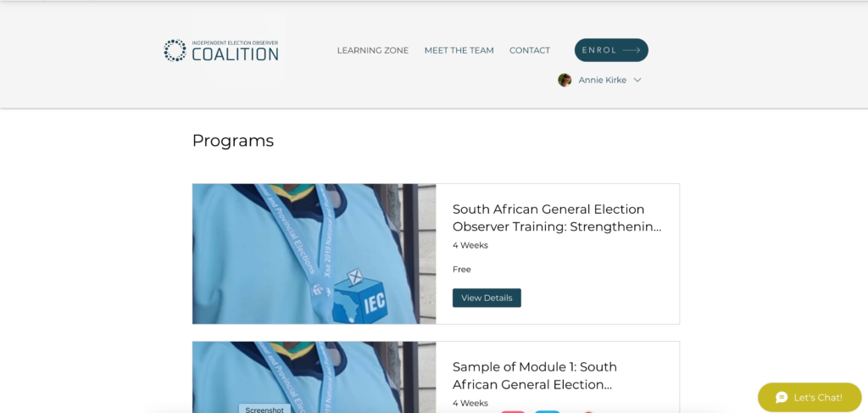868x413 pixels.
Task: Click the Coalition wordmark to go home
Action: point(235,53)
